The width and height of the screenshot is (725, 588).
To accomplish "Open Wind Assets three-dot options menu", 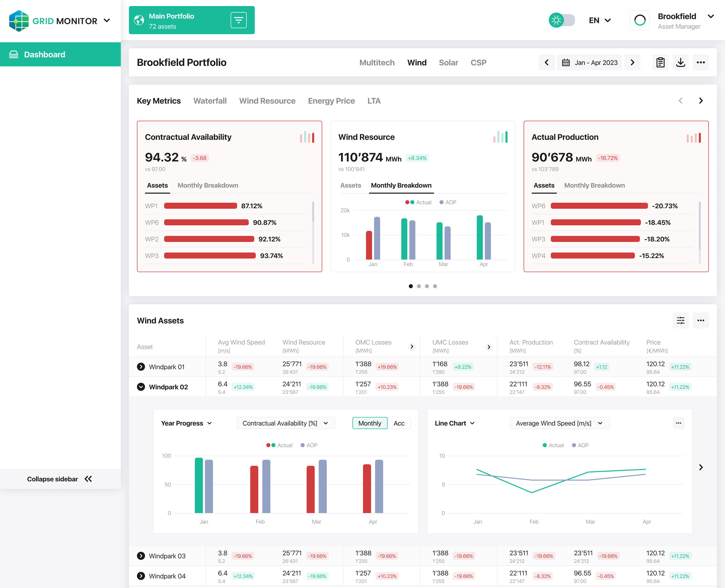I will click(x=701, y=320).
